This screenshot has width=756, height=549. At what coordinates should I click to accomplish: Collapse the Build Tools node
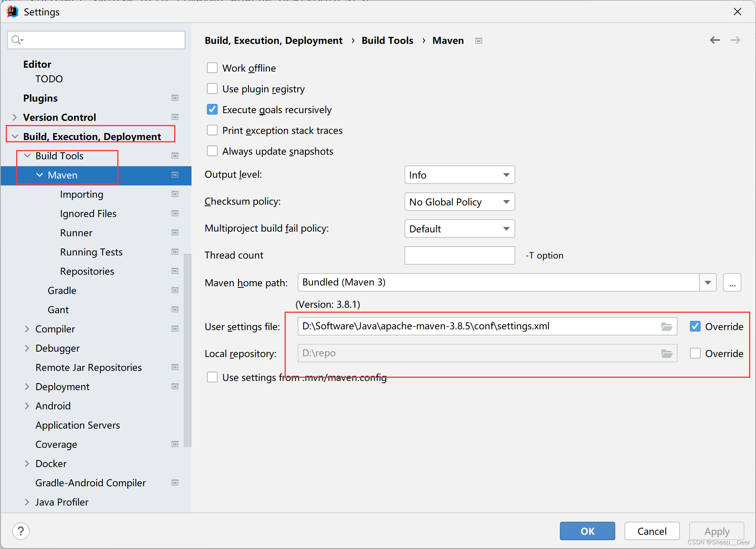click(x=27, y=155)
